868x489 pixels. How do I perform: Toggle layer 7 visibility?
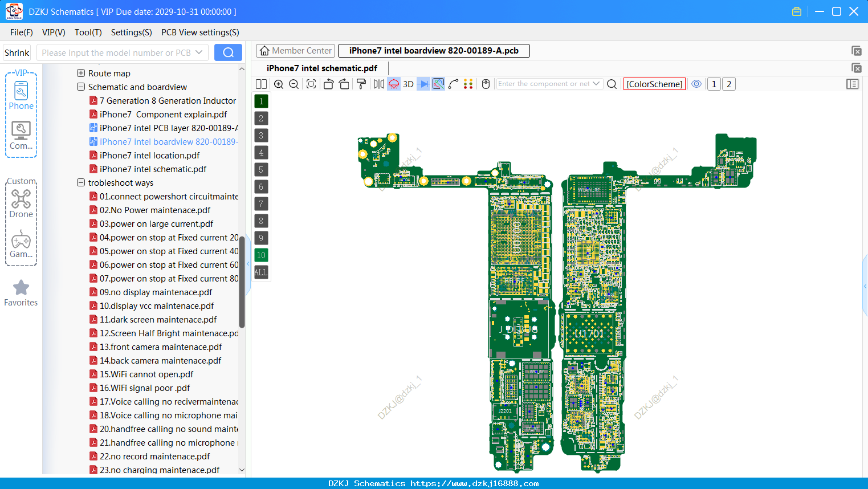261,203
